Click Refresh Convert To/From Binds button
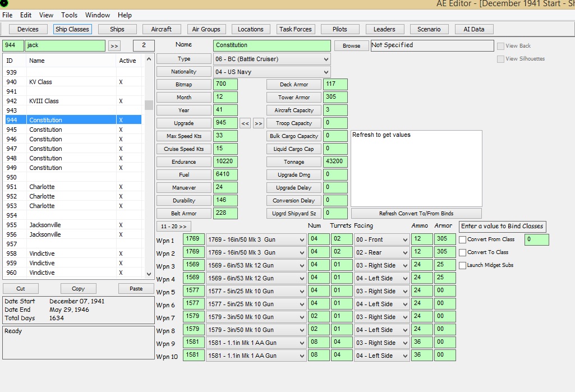Screen dimensions: 575x392 coord(416,214)
